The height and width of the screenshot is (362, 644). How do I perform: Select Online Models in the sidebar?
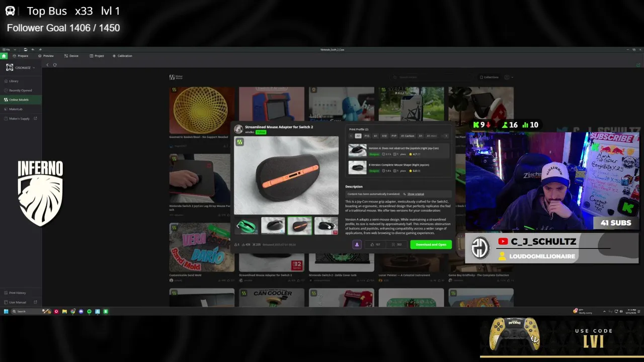click(x=21, y=100)
